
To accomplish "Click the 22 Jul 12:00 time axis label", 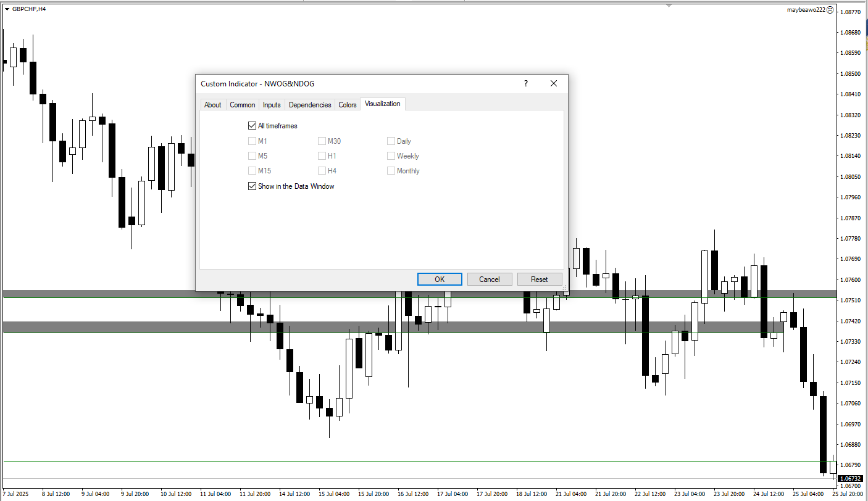I will (651, 494).
